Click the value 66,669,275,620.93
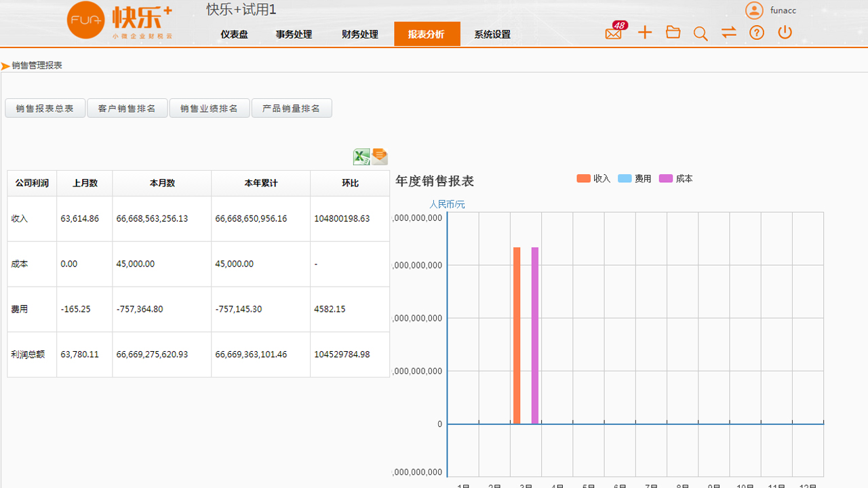868x488 pixels. [152, 354]
